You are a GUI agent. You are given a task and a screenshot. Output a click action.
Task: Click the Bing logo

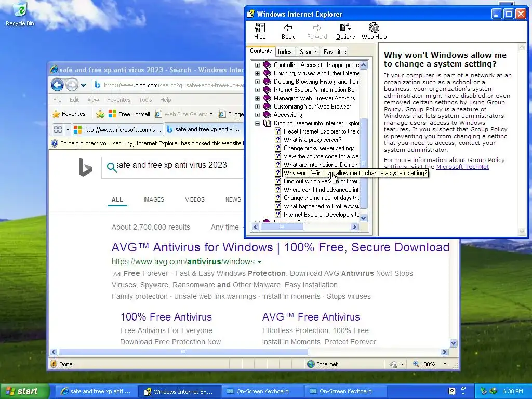coord(86,167)
